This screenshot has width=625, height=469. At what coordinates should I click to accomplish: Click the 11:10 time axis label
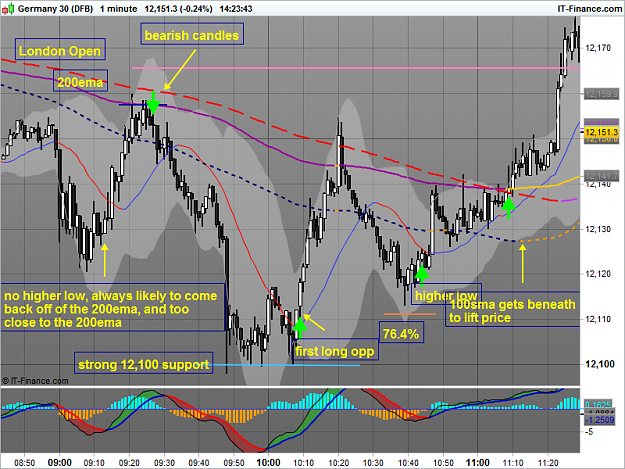point(513,463)
